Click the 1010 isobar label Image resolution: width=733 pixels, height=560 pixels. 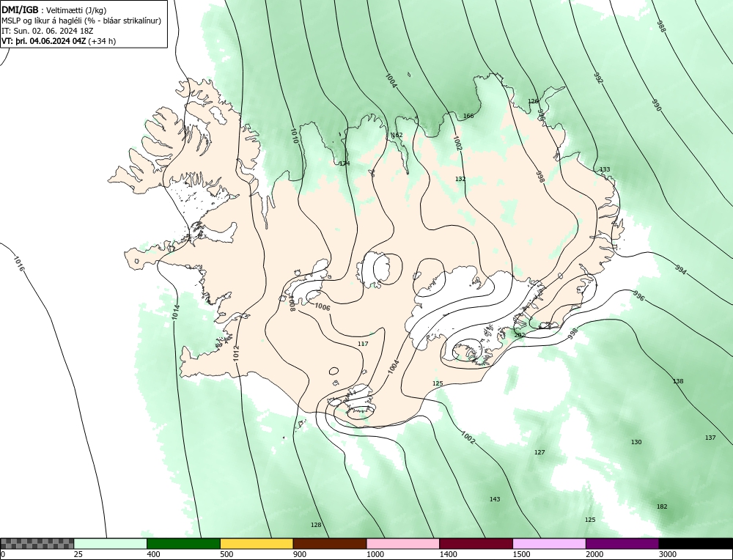(294, 136)
